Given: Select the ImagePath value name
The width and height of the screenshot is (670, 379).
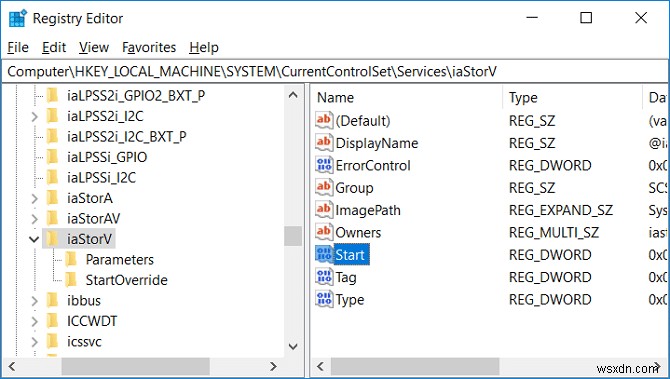Looking at the screenshot, I should (x=368, y=210).
